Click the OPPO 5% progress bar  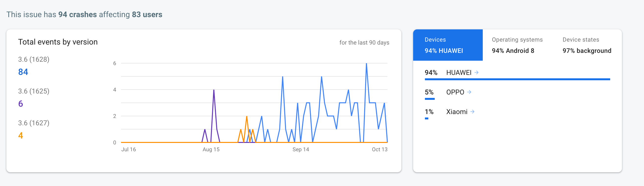(430, 99)
